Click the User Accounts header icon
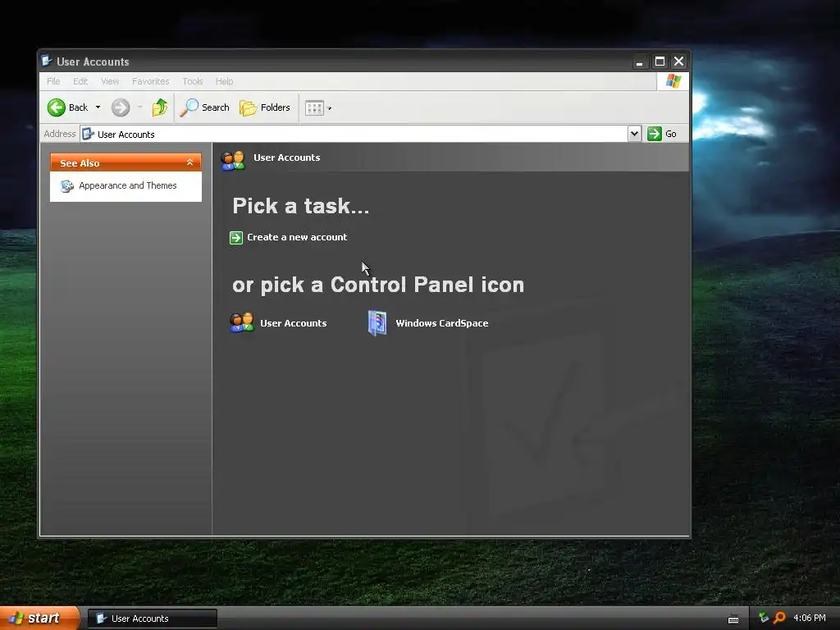Screen dimensions: 840x630 click(x=233, y=160)
